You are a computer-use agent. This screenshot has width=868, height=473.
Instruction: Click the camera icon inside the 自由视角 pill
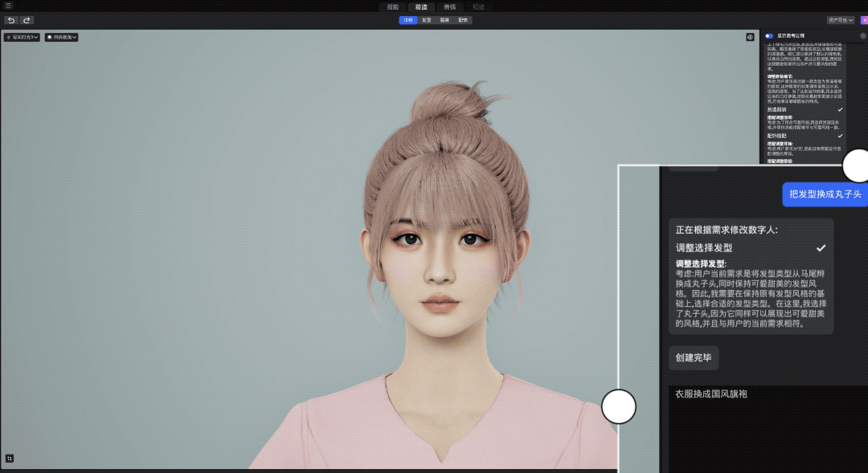click(x=50, y=36)
